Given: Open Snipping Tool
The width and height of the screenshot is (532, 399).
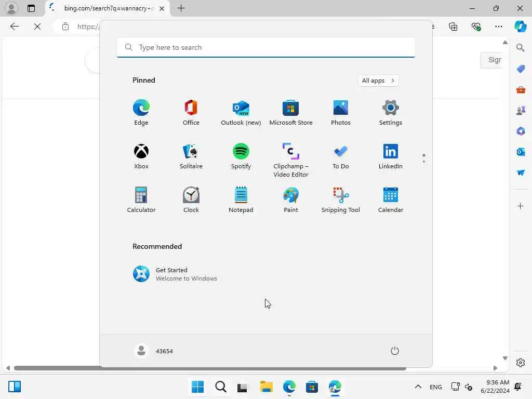Looking at the screenshot, I should 341,200.
